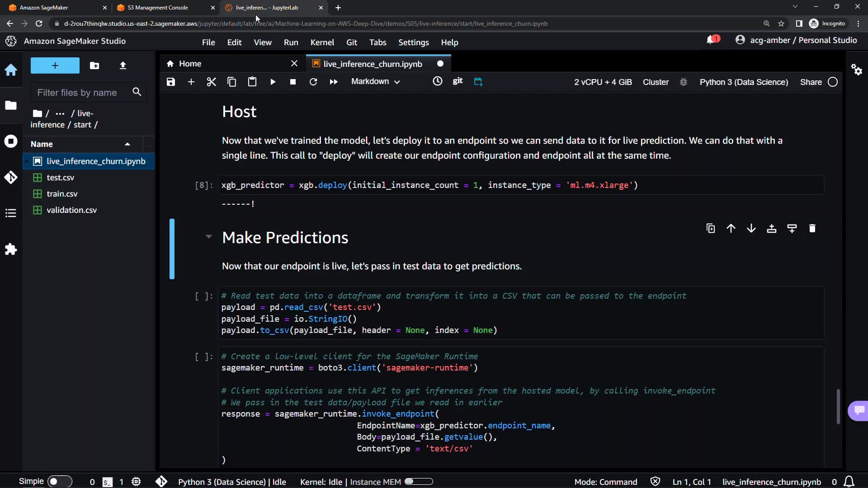Open the train.csv file
The width and height of the screenshot is (868, 488).
(x=62, y=194)
